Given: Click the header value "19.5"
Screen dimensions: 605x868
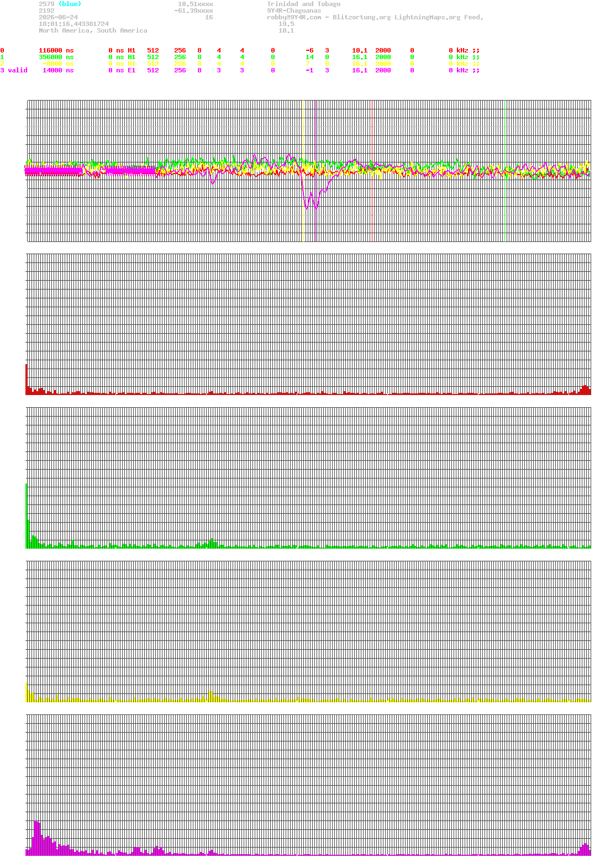Looking at the screenshot, I should click(x=286, y=24).
